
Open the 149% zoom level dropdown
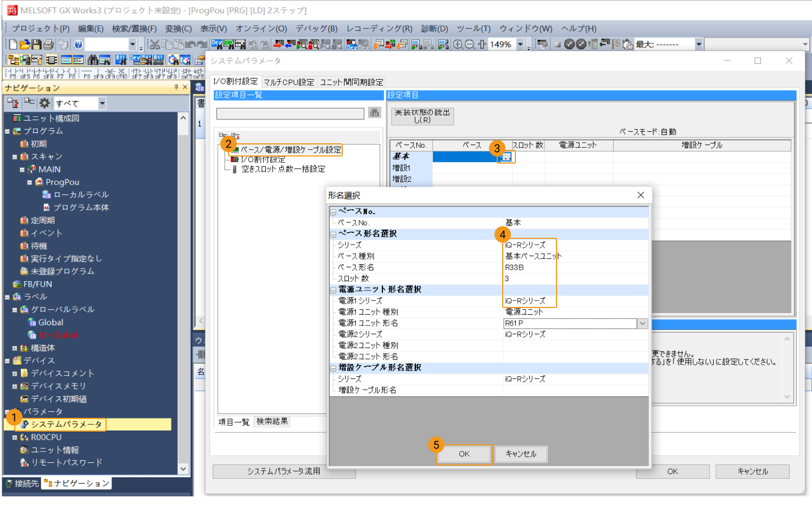coord(520,44)
